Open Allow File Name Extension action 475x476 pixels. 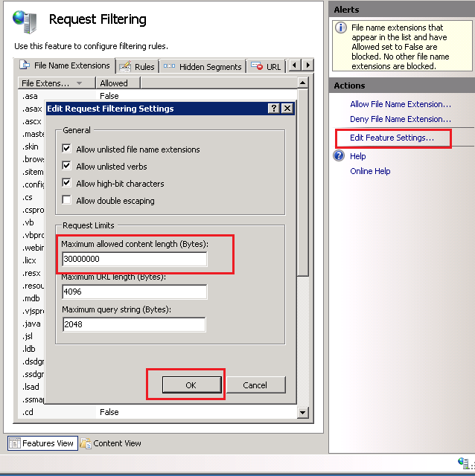(401, 104)
